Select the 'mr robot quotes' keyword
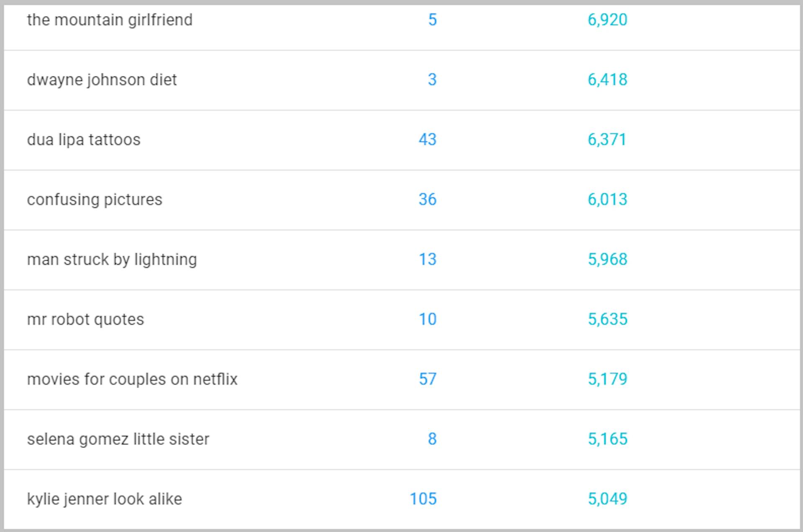The image size is (803, 532). click(x=85, y=320)
